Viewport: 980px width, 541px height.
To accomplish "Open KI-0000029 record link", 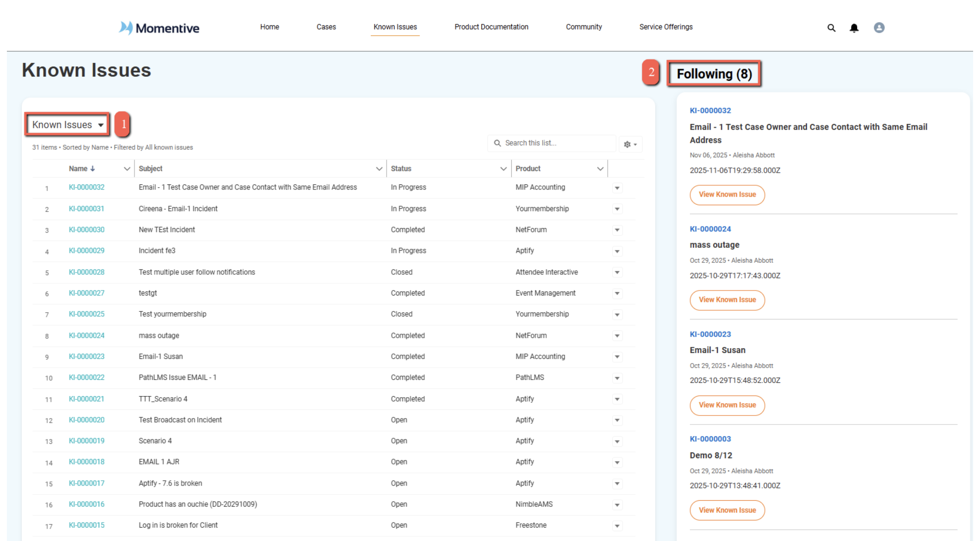I will coord(86,250).
